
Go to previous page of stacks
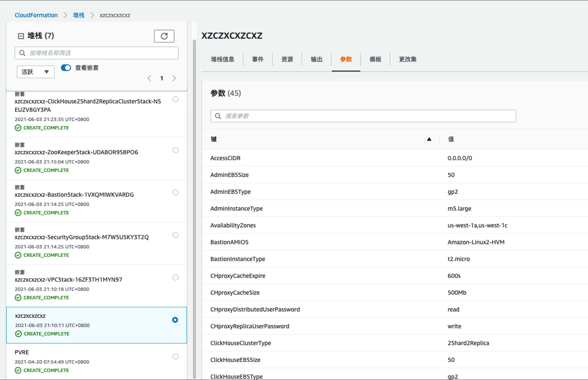point(149,78)
